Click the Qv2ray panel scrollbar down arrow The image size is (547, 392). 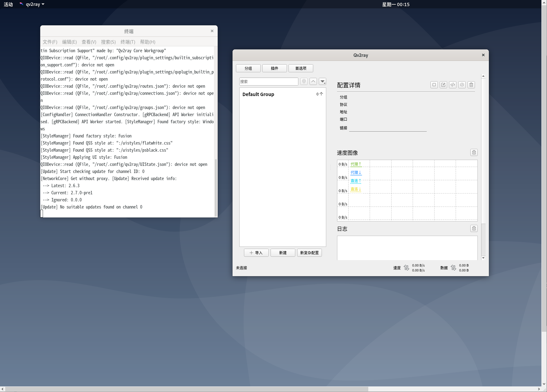483,258
